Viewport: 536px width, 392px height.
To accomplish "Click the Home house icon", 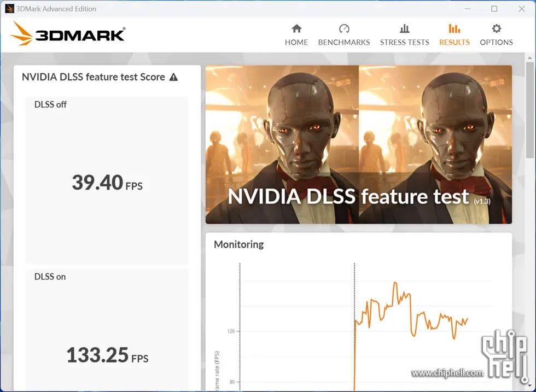I will point(296,28).
